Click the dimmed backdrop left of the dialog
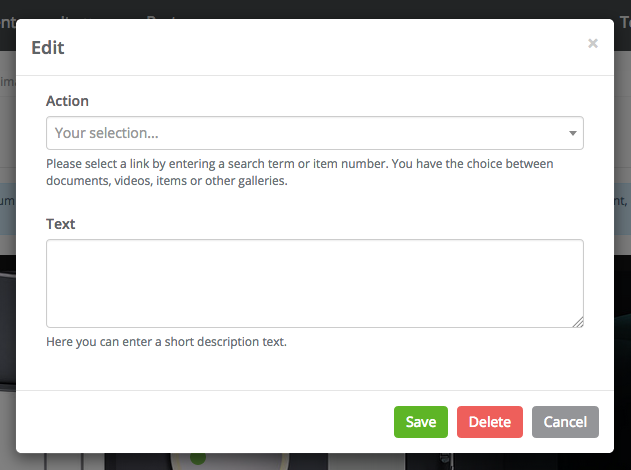The width and height of the screenshot is (631, 470). pyautogui.click(x=7, y=300)
